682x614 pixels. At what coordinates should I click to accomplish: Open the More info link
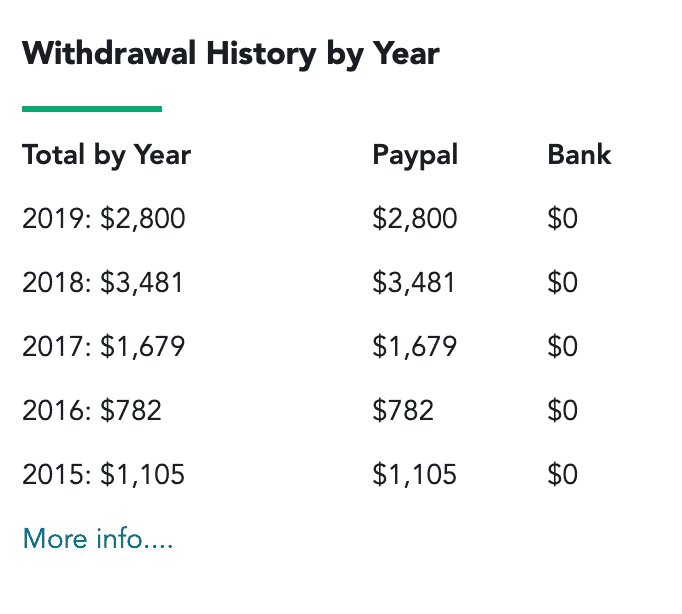(x=98, y=539)
